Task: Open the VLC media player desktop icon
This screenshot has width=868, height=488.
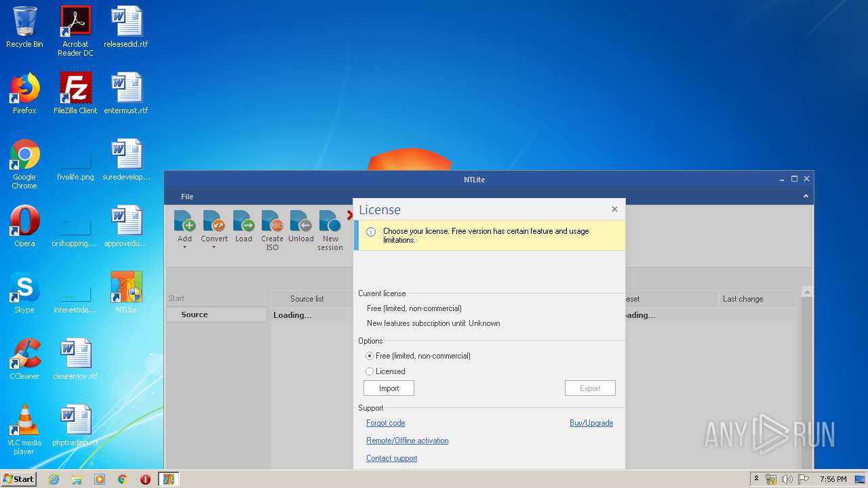Action: 24,430
